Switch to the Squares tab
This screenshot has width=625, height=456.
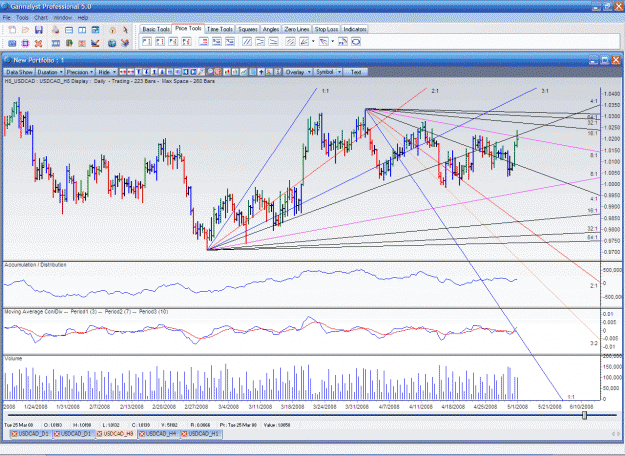(x=248, y=29)
